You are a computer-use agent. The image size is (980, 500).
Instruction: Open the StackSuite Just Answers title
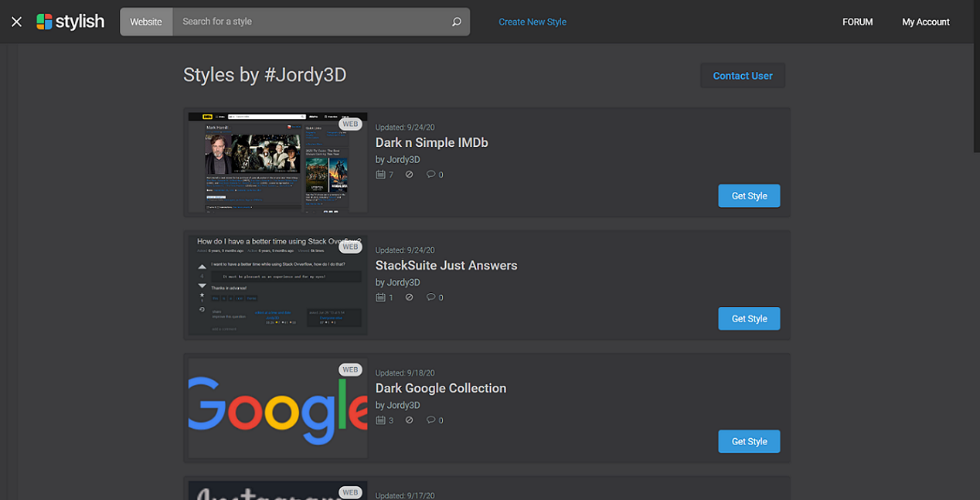[x=447, y=265]
